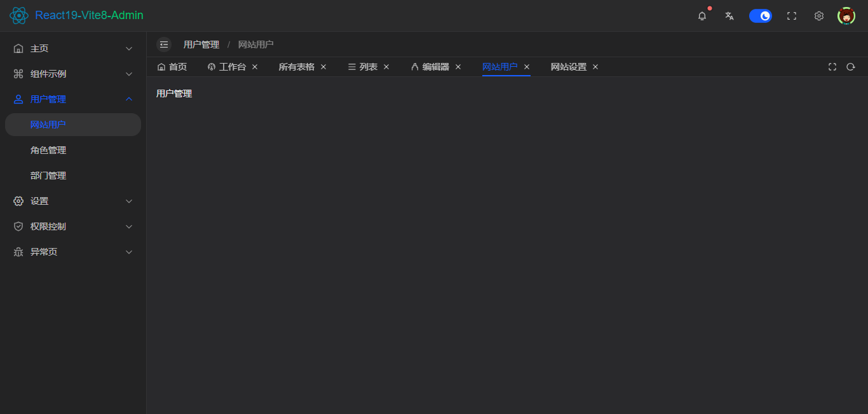Viewport: 868px width, 414px height.
Task: Switch to the 工作台 tab
Action: click(x=227, y=67)
